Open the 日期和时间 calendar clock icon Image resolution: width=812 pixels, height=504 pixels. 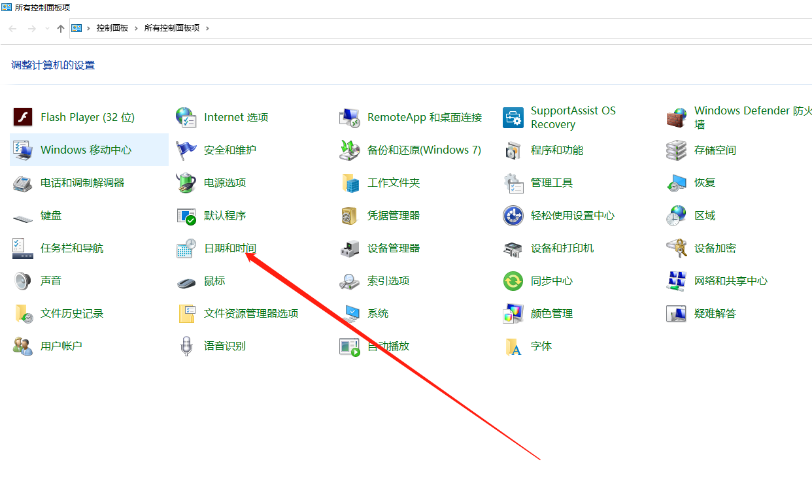pos(186,248)
